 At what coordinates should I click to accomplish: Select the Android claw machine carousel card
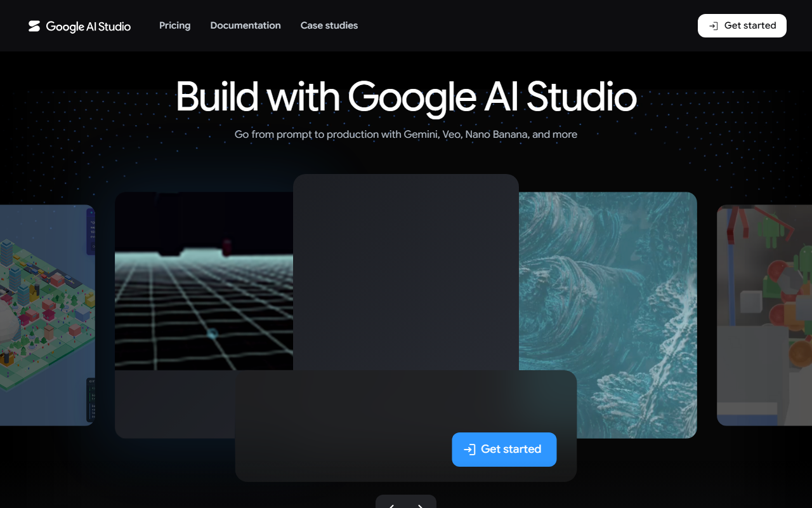(764, 315)
